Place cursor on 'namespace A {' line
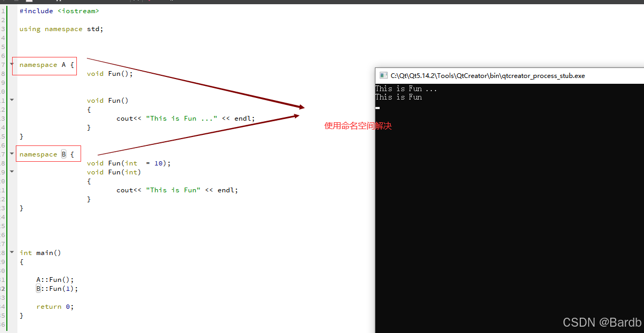This screenshot has width=644, height=333. [47, 65]
